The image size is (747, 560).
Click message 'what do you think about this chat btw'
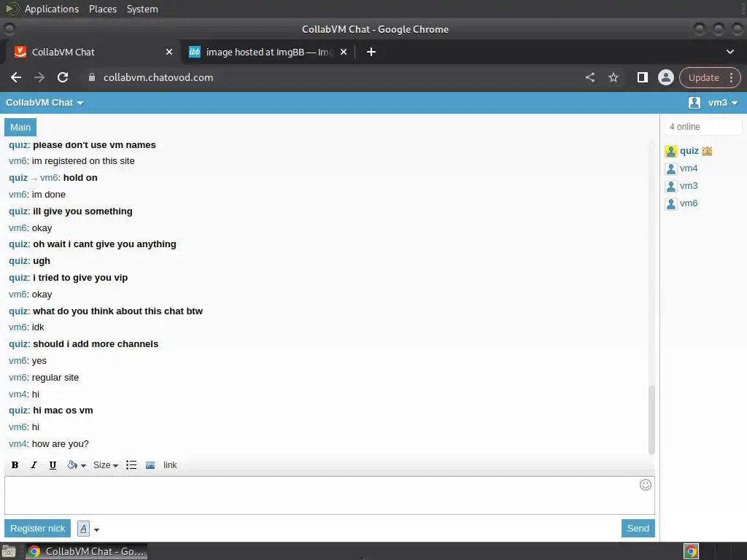[117, 311]
